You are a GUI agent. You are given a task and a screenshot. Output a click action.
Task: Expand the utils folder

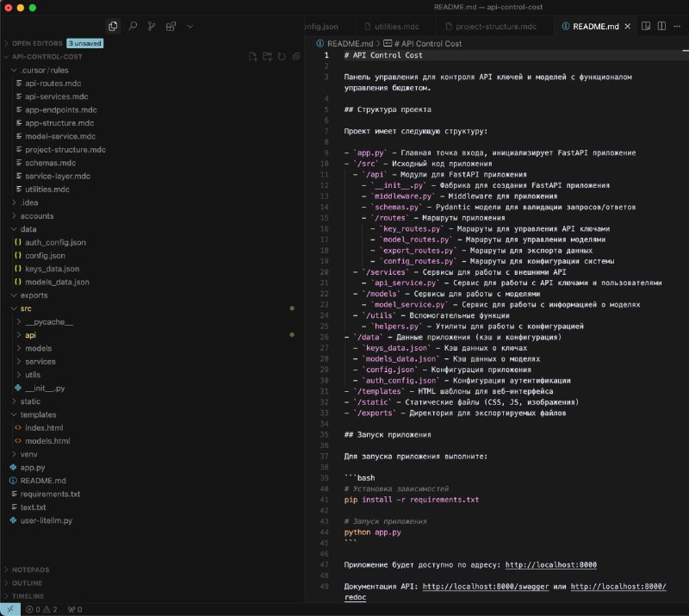[x=33, y=375]
